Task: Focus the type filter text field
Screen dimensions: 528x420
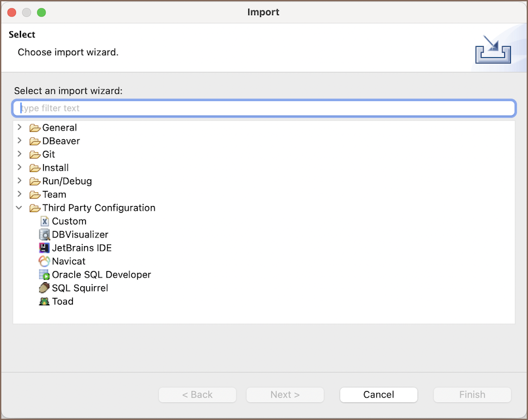Action: point(264,108)
